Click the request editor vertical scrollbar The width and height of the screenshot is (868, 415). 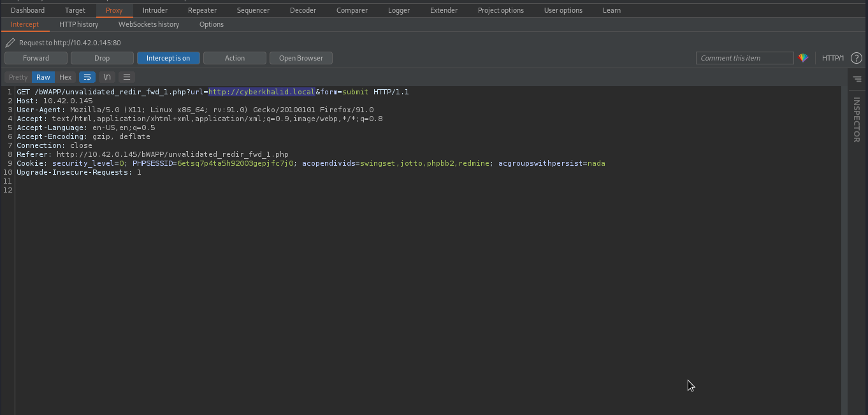pyautogui.click(x=844, y=251)
